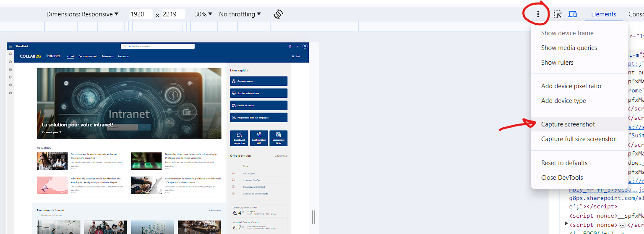This screenshot has width=644, height=234.
Task: Click the viewport width field showing 1920
Action: coord(141,14)
